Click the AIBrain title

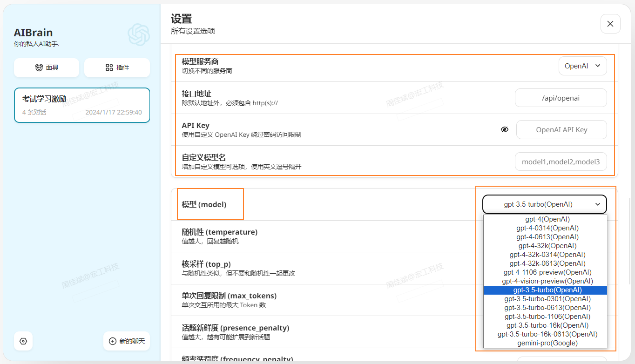point(33,33)
